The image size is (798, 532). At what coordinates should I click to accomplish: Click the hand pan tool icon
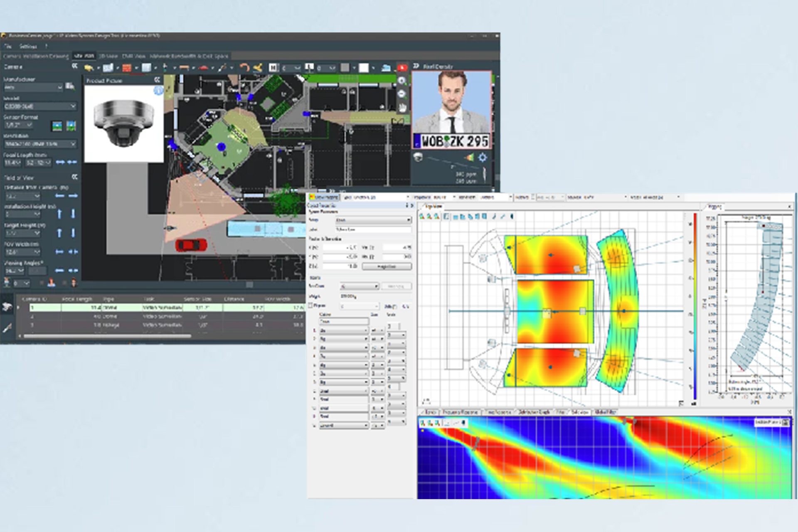(401, 107)
